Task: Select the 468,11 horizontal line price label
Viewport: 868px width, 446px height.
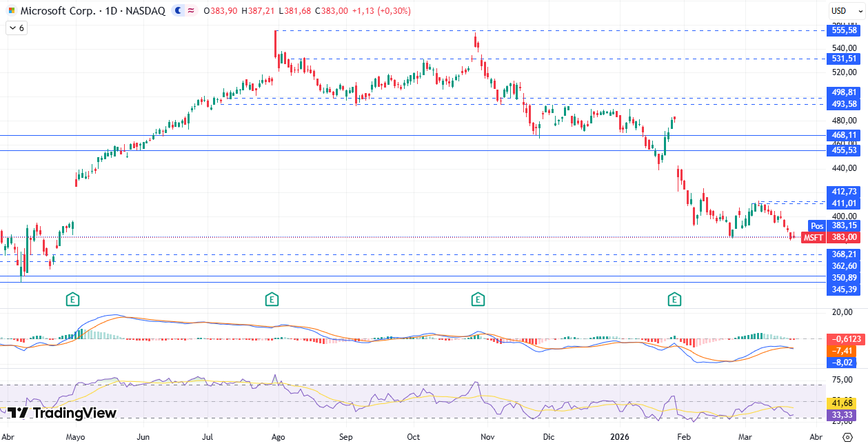Action: click(845, 136)
